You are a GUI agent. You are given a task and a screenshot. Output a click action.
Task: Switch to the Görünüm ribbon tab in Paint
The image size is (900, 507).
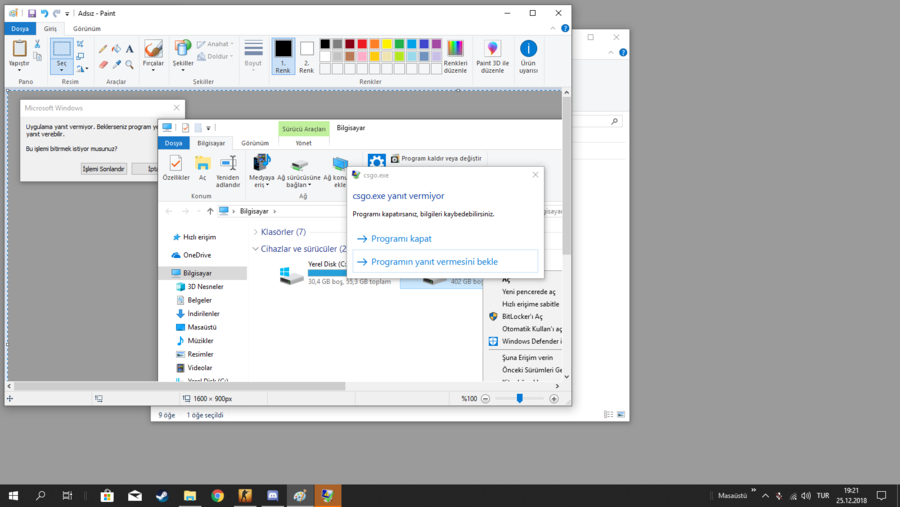coord(87,29)
